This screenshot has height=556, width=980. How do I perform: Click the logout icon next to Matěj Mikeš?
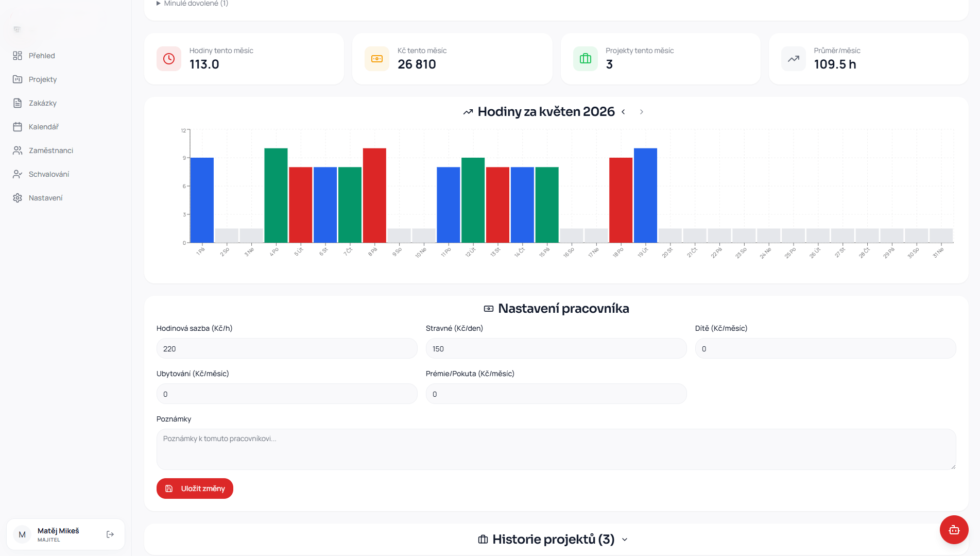[x=110, y=534]
